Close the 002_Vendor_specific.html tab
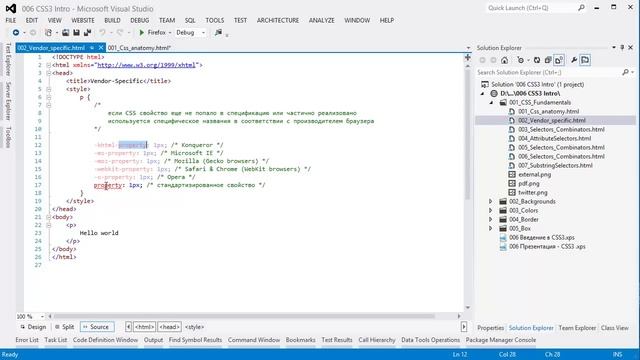Image resolution: width=640 pixels, height=360 pixels. coord(101,48)
